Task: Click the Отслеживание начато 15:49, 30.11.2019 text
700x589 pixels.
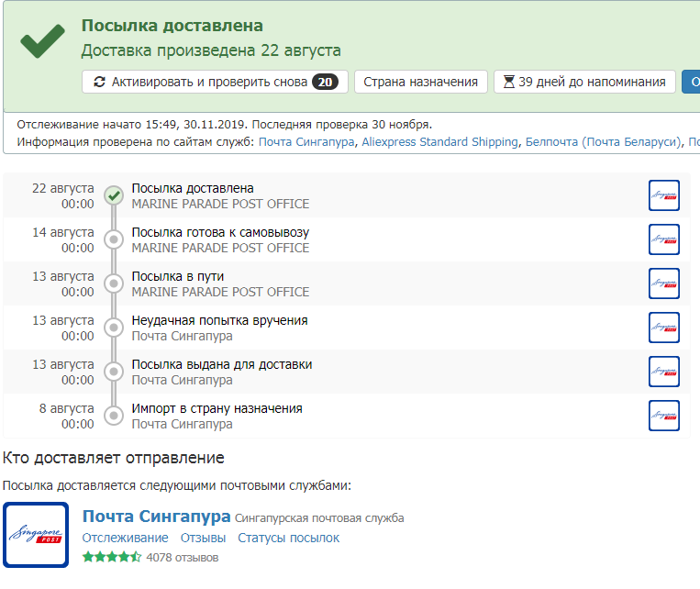Action: click(133, 124)
